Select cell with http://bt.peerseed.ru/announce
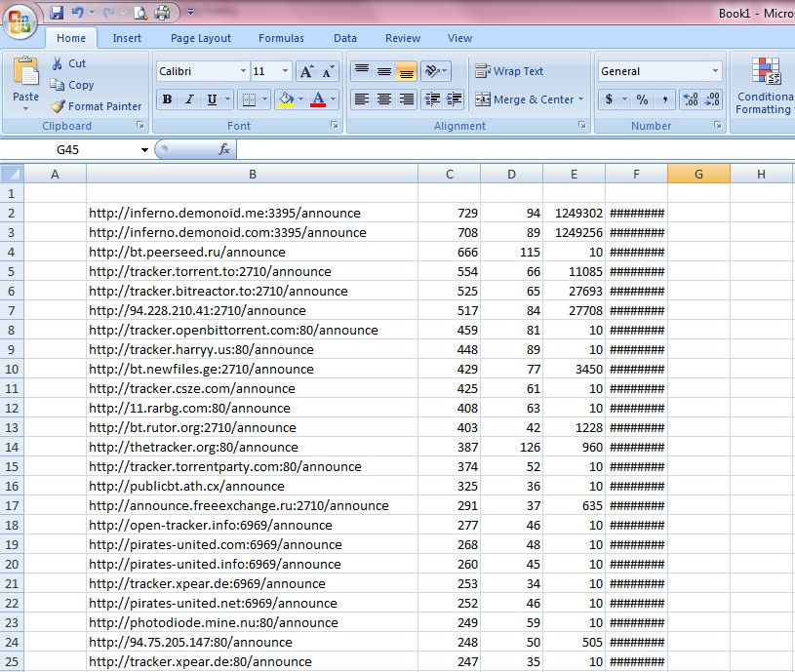Screen dimensions: 795x672 point(252,252)
